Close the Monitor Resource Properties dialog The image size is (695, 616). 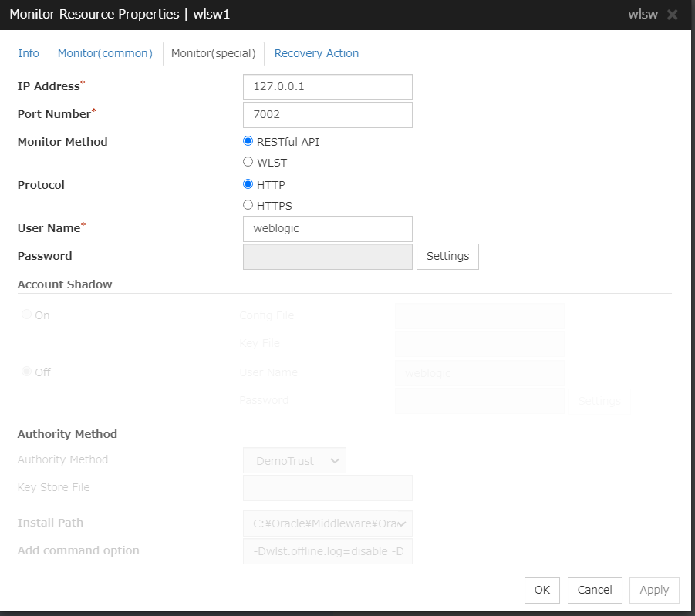pos(672,15)
